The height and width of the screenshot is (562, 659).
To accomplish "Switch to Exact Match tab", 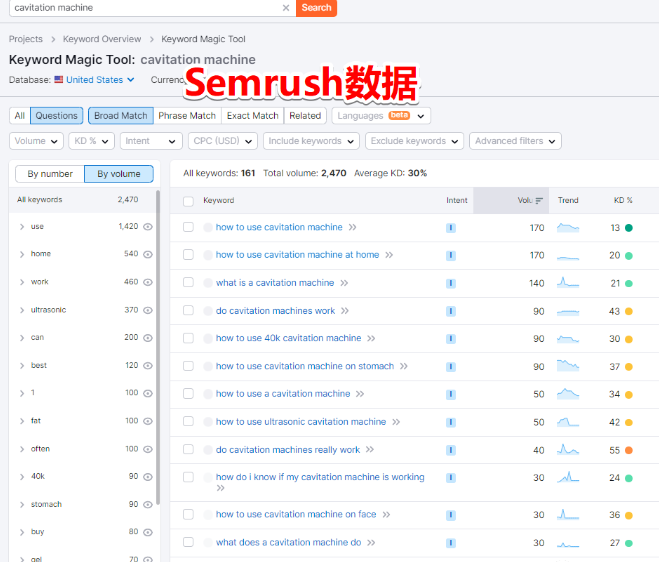I will tap(253, 116).
